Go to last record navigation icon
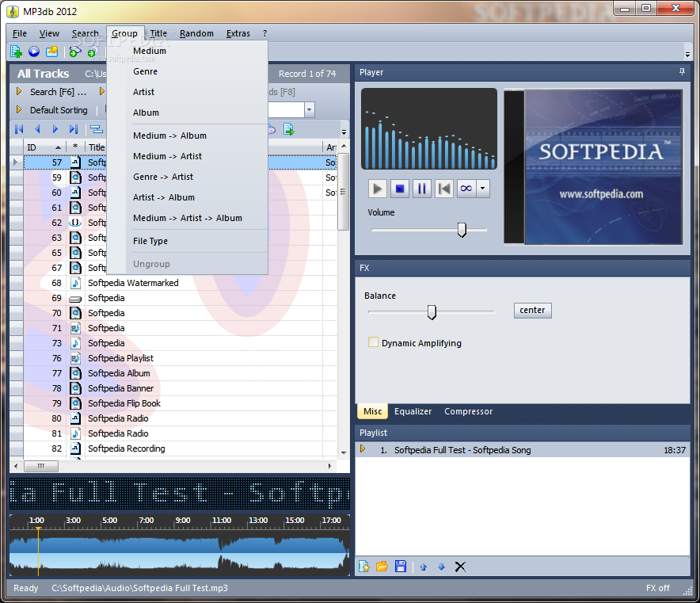Viewport: 700px width, 603px height. [x=74, y=129]
